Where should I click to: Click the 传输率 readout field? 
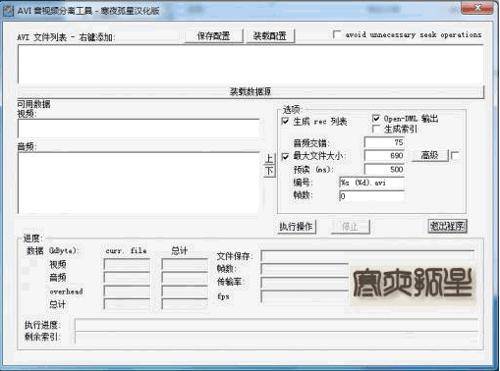305,283
